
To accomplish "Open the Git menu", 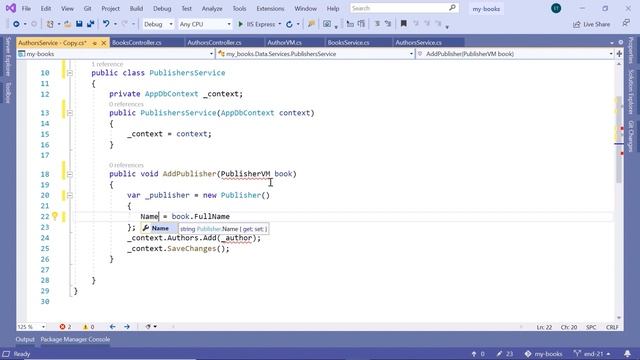I will 87,9.
